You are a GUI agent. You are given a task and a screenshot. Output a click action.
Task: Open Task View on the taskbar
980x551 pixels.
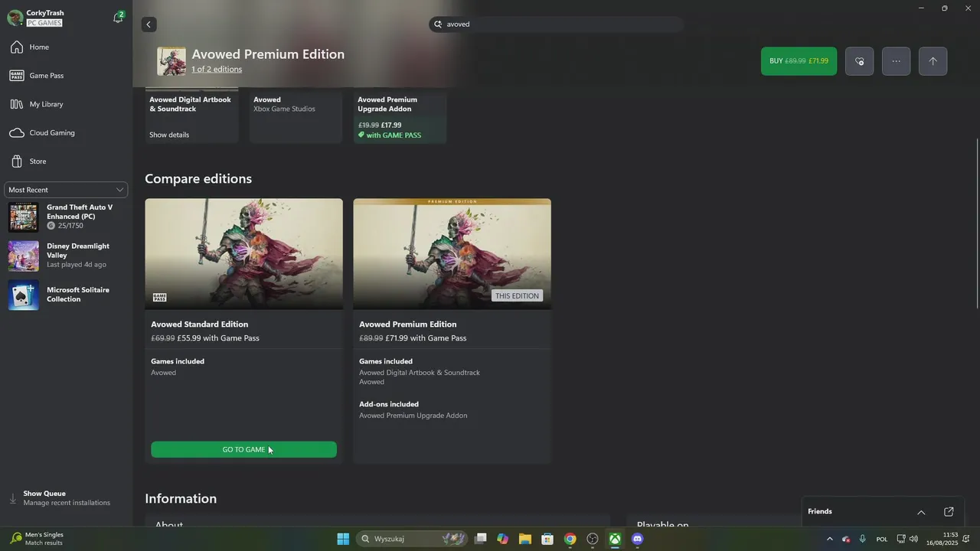(481, 539)
